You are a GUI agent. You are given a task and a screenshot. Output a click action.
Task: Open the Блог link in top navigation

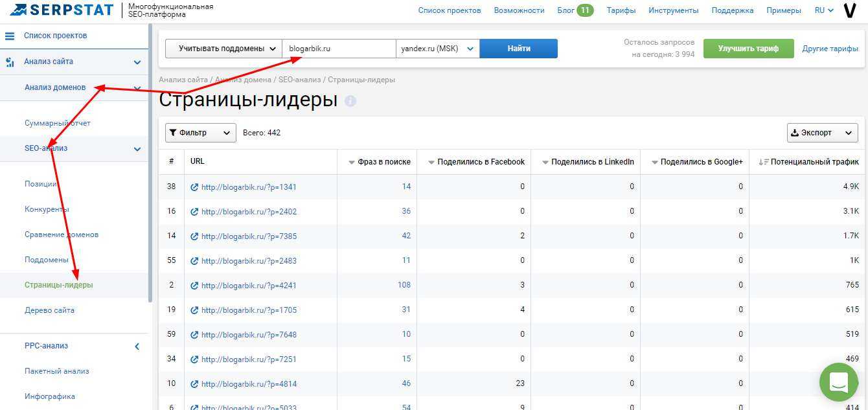pos(565,10)
